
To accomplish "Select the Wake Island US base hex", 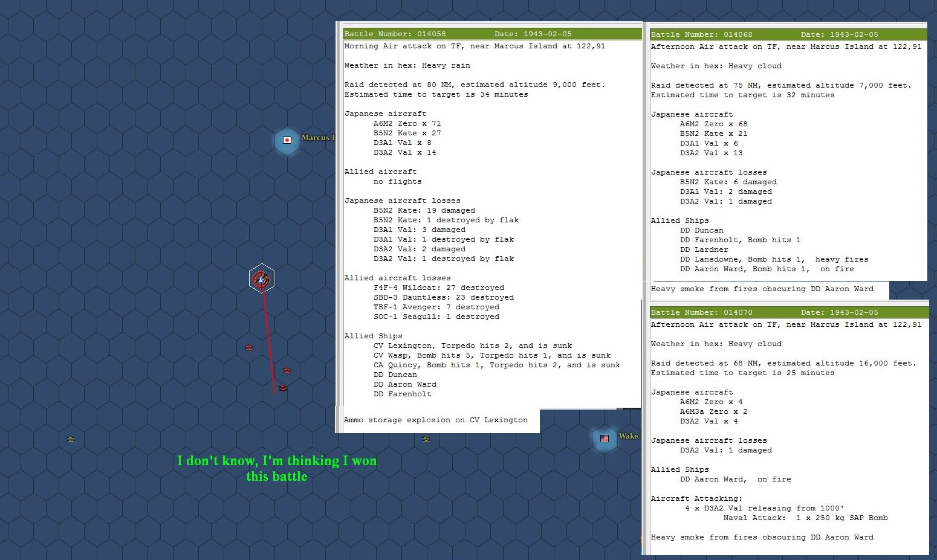I will point(604,439).
